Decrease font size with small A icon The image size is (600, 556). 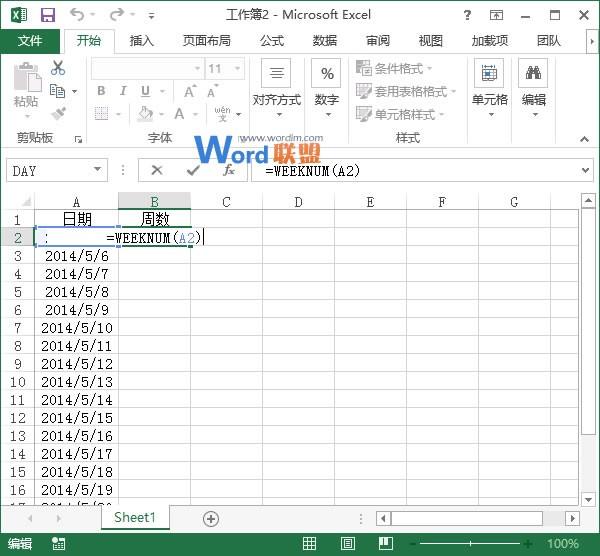click(x=212, y=91)
